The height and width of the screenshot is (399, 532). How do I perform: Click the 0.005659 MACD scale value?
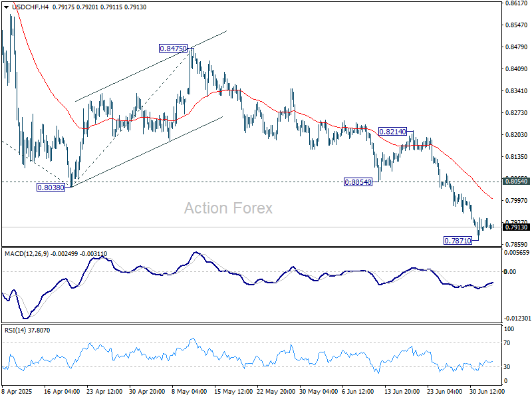coord(517,253)
